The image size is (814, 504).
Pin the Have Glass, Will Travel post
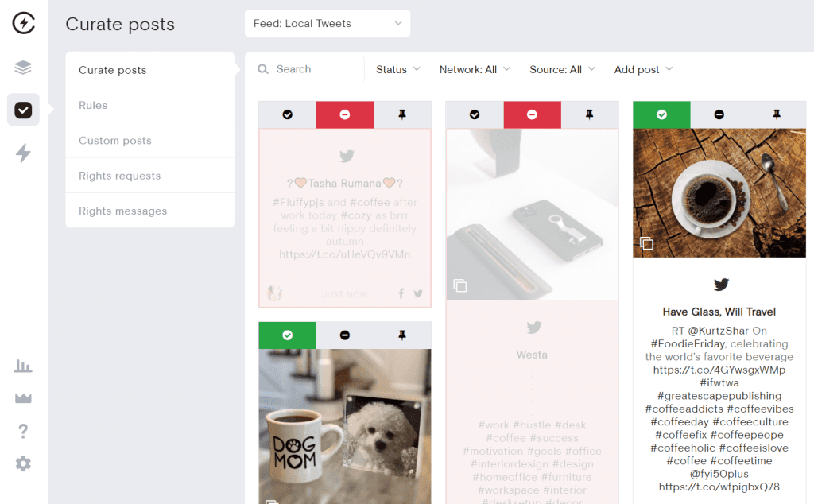(x=777, y=114)
